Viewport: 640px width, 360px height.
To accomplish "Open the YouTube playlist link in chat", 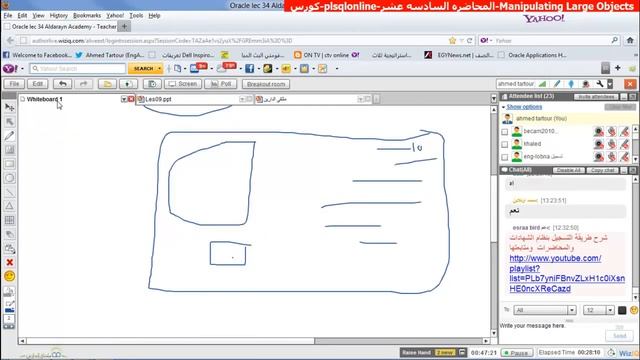I will click(x=567, y=273).
